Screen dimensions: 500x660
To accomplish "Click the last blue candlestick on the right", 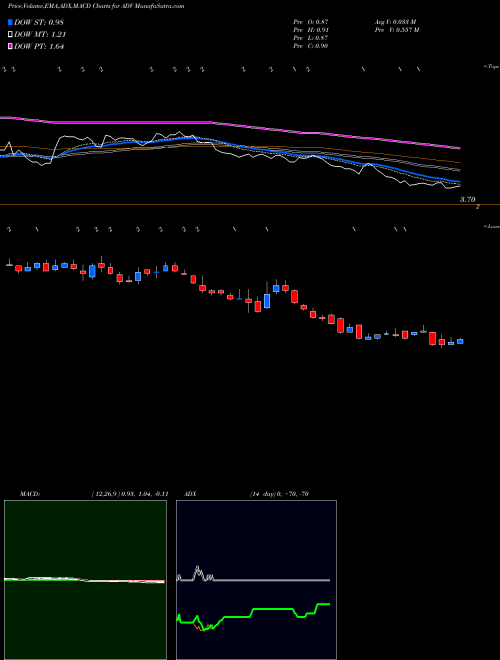I will tap(460, 341).
